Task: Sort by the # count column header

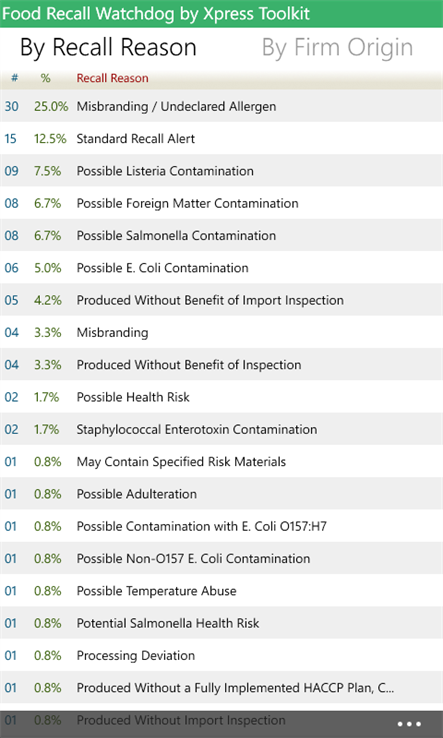Action: click(15, 78)
